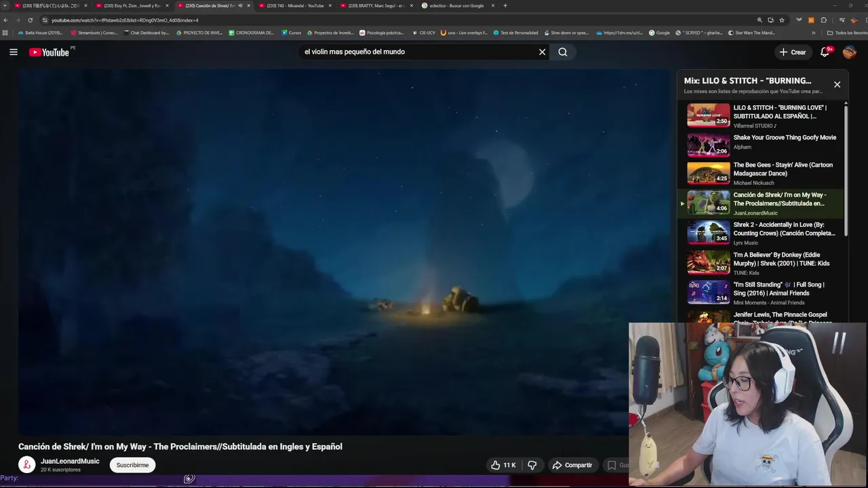Open the Todos los favoritos folder
868x488 pixels.
[x=847, y=33]
